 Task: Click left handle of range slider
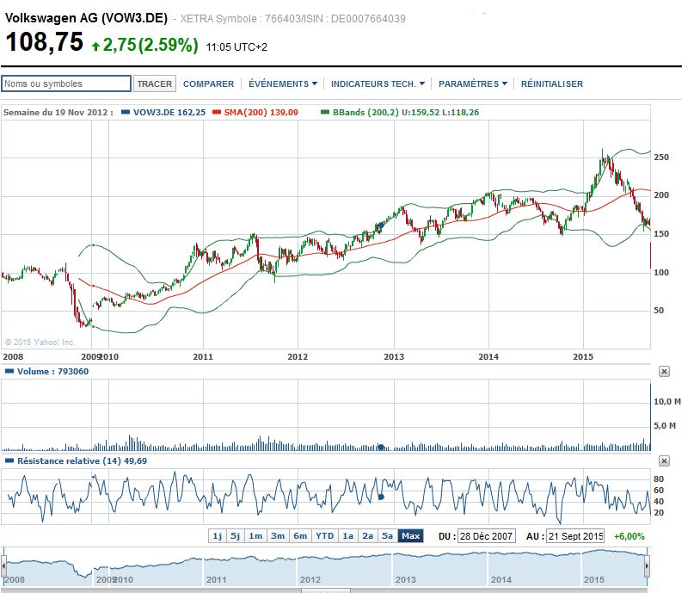click(3, 566)
